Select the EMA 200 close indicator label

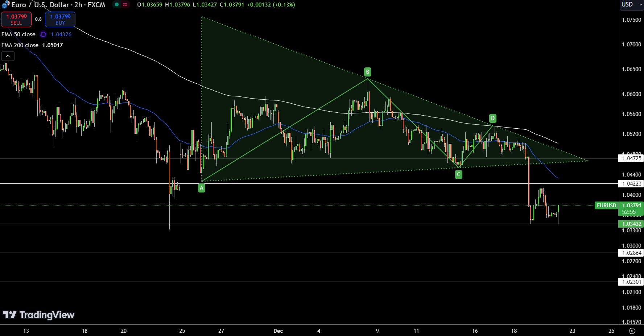(x=20, y=45)
